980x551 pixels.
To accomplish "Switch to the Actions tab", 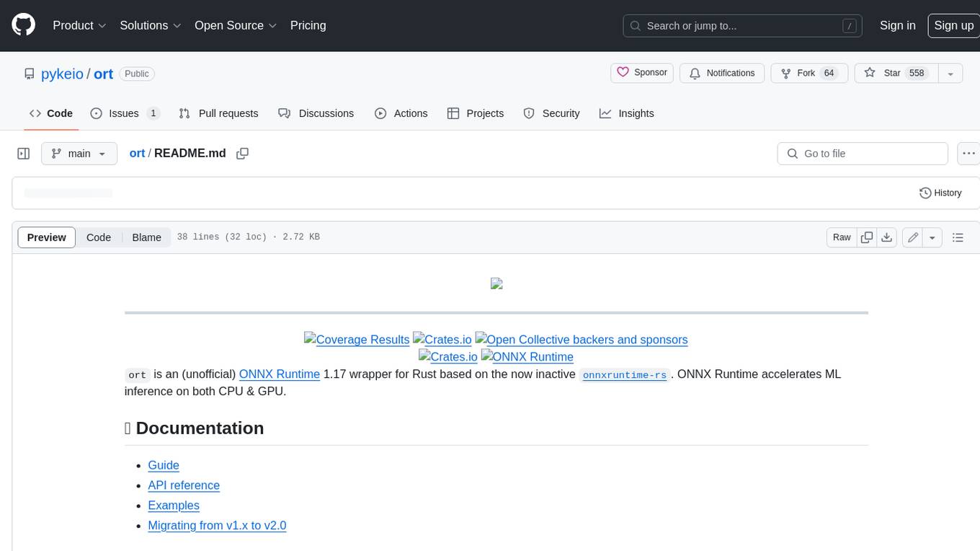I will [401, 113].
